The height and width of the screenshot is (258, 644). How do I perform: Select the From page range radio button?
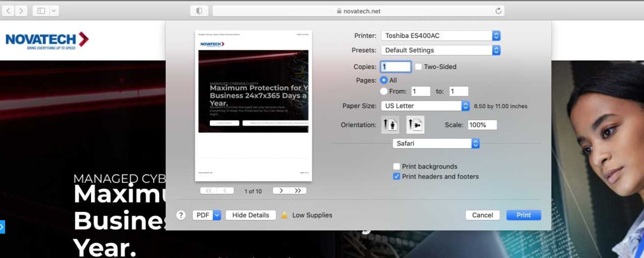pyautogui.click(x=384, y=91)
